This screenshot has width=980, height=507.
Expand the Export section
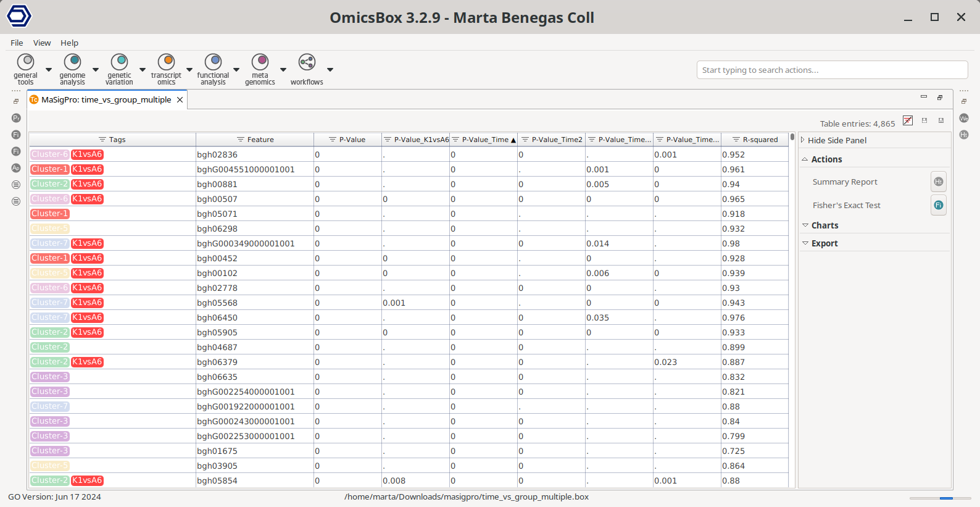(x=824, y=243)
